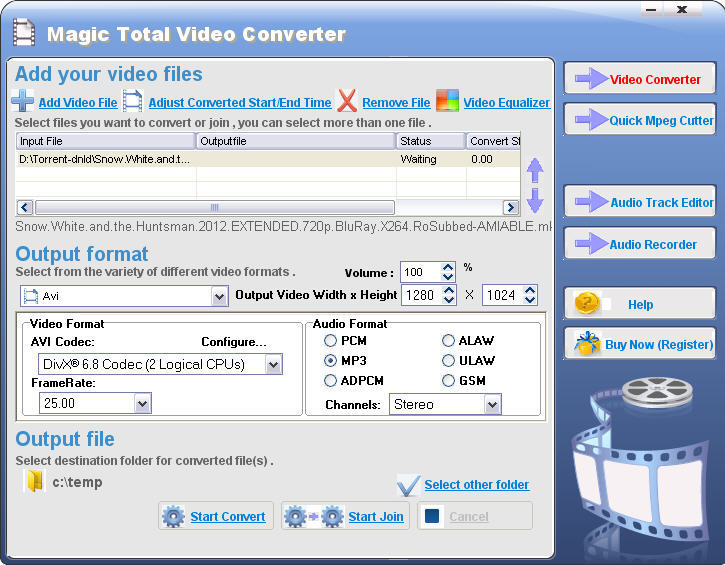
Task: Select GSM audio format
Action: (x=448, y=381)
